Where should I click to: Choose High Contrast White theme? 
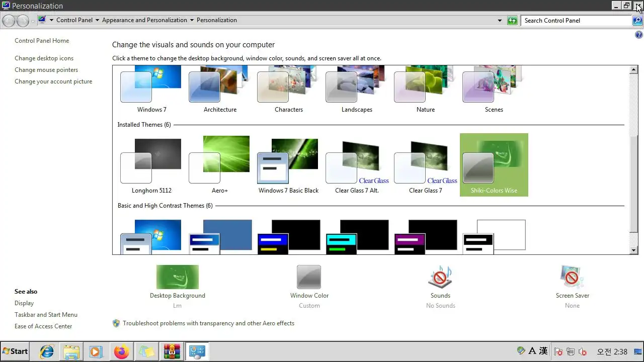[x=494, y=237]
